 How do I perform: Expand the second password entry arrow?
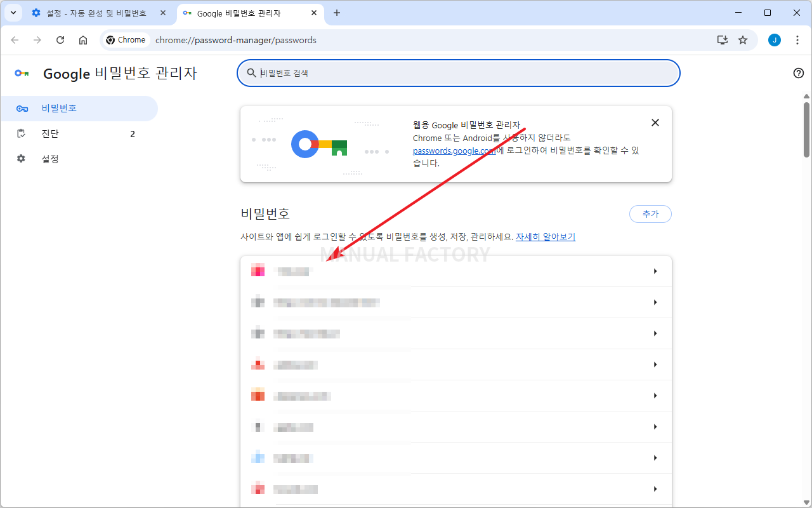[655, 302]
